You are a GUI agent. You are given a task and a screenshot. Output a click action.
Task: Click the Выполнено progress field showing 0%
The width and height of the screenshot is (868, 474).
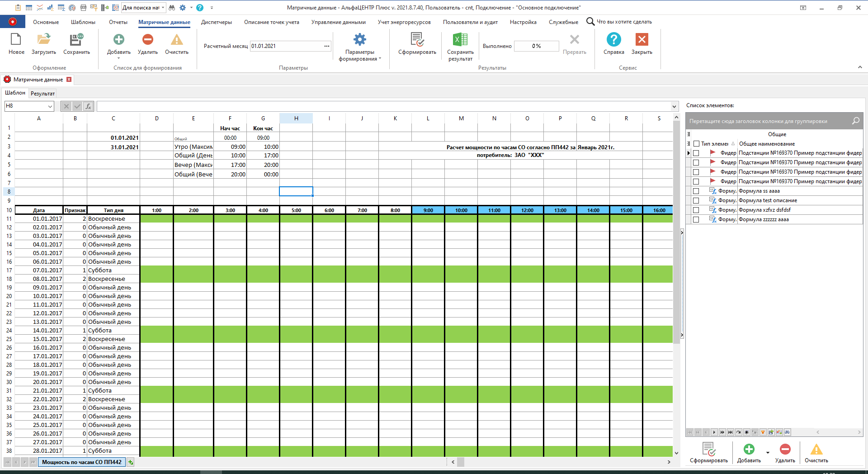pyautogui.click(x=536, y=46)
